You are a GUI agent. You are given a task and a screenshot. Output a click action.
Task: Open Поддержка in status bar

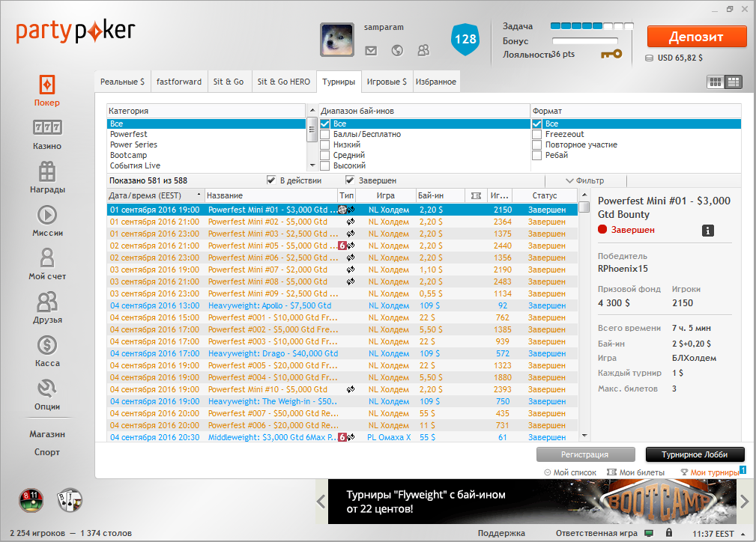(501, 533)
